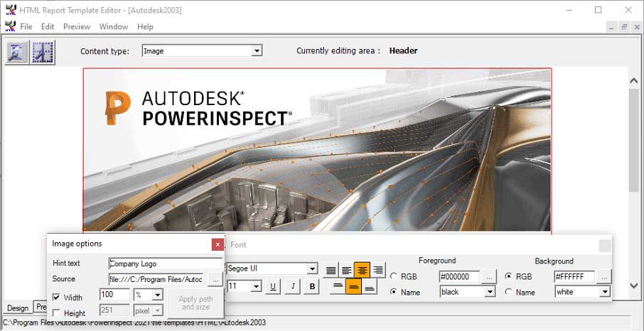
Task: Switch to the Design tab
Action: 18,308
